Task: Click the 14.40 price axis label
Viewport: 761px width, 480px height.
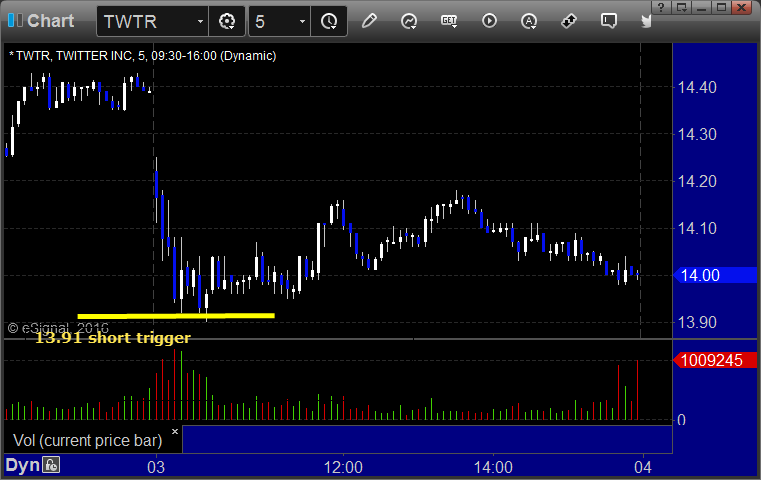Action: tap(697, 87)
